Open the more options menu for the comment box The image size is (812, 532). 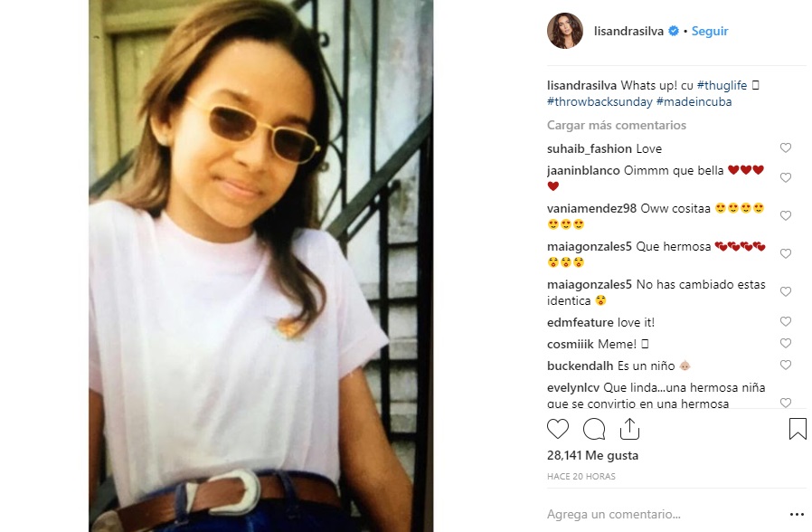tap(797, 514)
